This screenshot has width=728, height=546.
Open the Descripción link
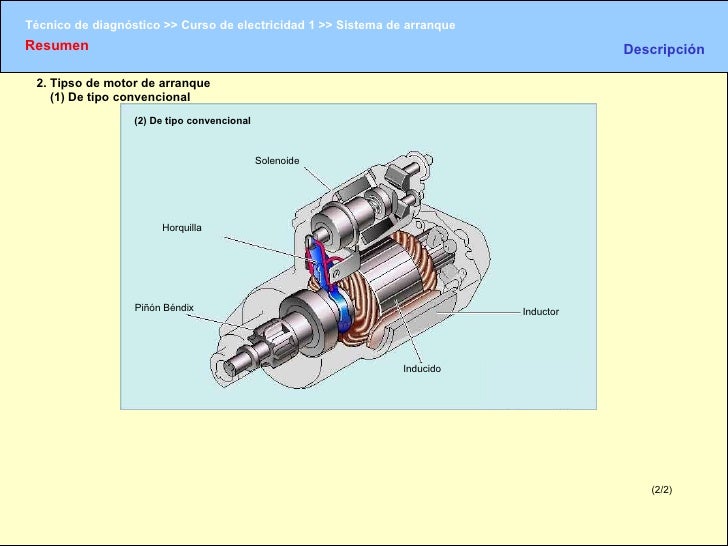pyautogui.click(x=663, y=49)
